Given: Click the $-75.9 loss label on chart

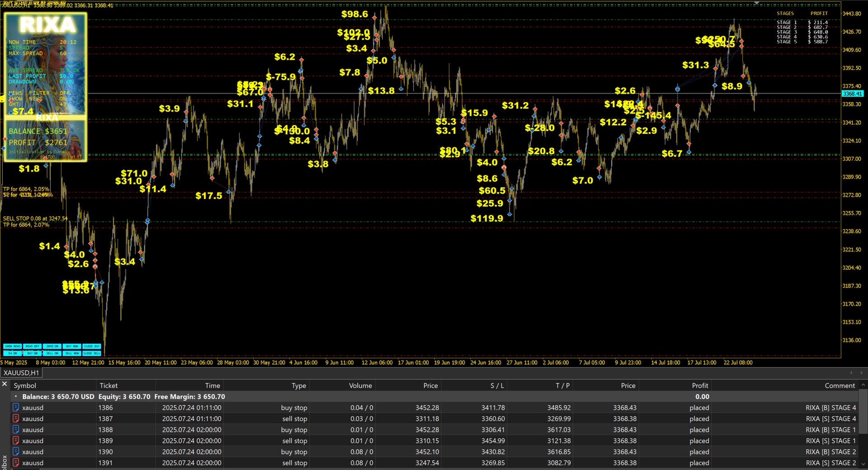Looking at the screenshot, I should (x=281, y=76).
